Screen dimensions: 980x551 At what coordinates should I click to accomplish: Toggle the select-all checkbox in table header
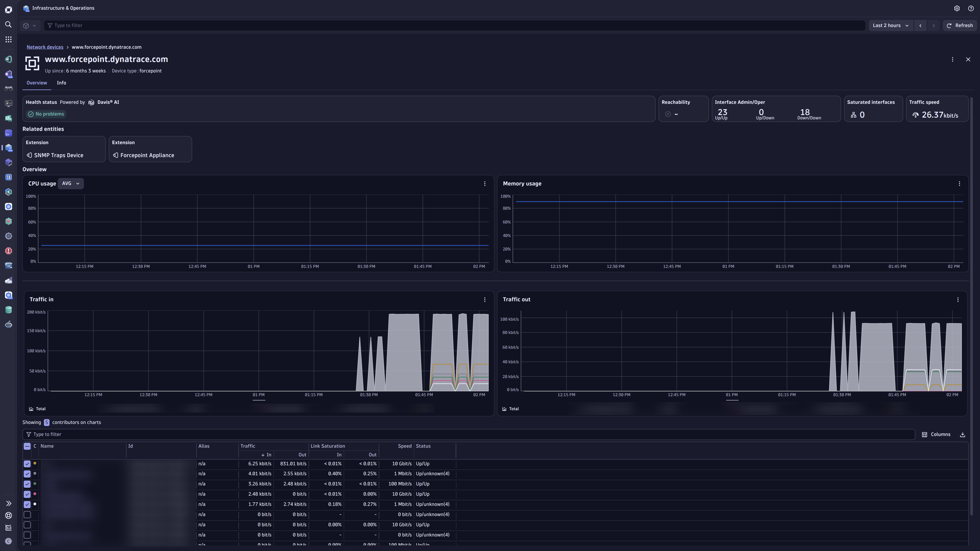pyautogui.click(x=27, y=446)
